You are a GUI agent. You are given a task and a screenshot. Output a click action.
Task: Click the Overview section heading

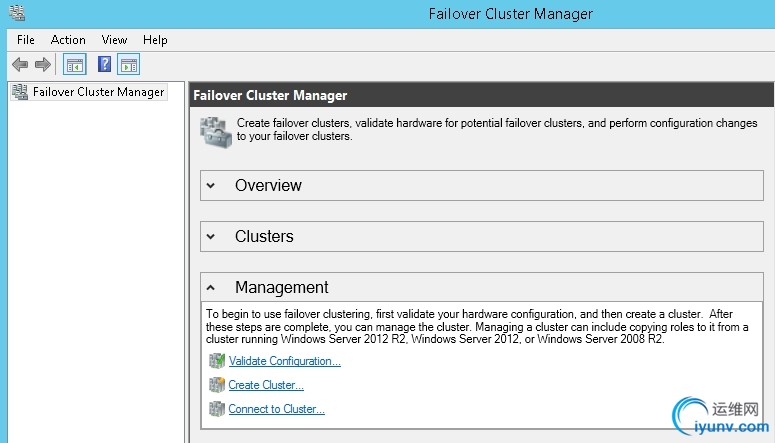click(268, 185)
